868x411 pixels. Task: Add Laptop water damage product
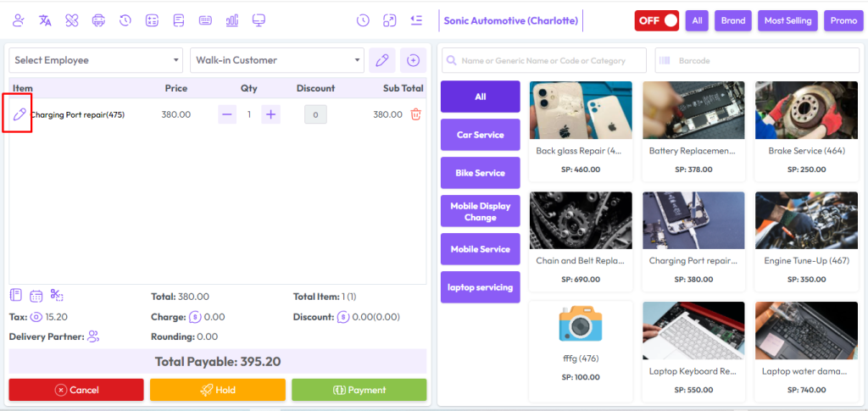(807, 352)
